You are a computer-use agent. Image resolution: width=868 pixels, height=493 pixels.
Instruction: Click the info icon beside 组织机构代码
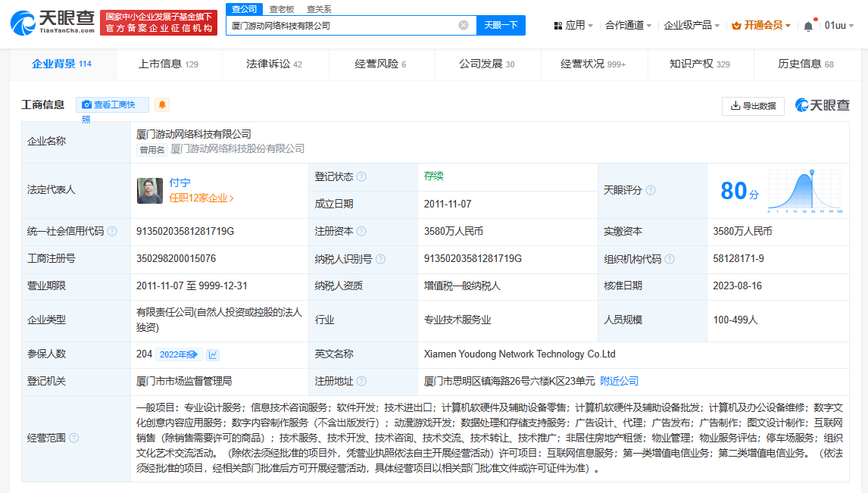click(670, 258)
